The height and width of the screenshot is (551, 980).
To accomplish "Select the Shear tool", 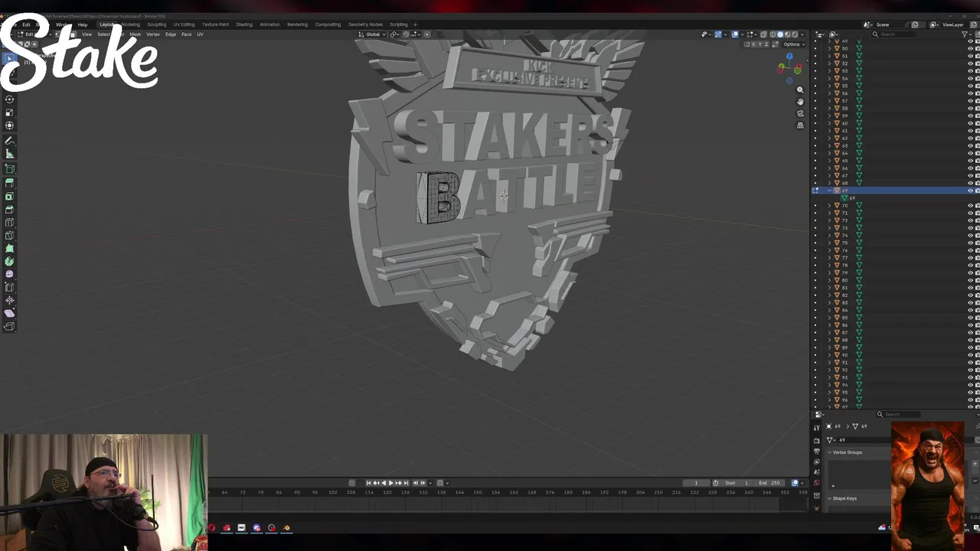I will click(9, 314).
